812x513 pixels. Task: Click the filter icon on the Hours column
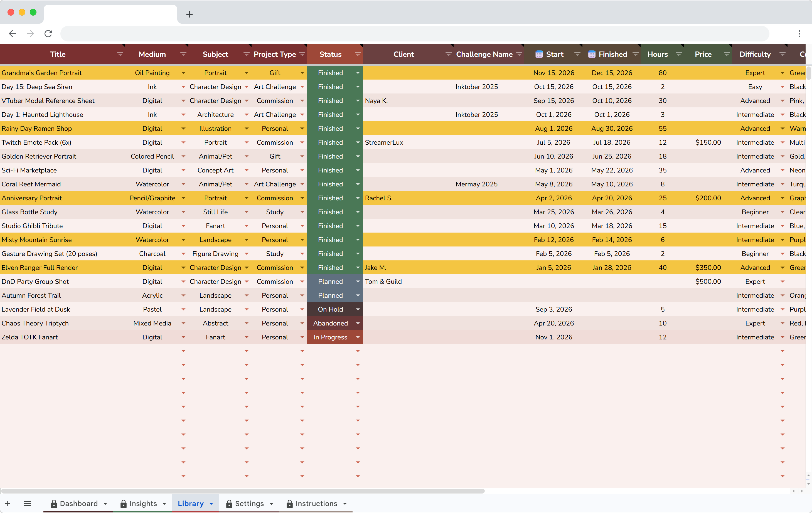[x=679, y=54]
